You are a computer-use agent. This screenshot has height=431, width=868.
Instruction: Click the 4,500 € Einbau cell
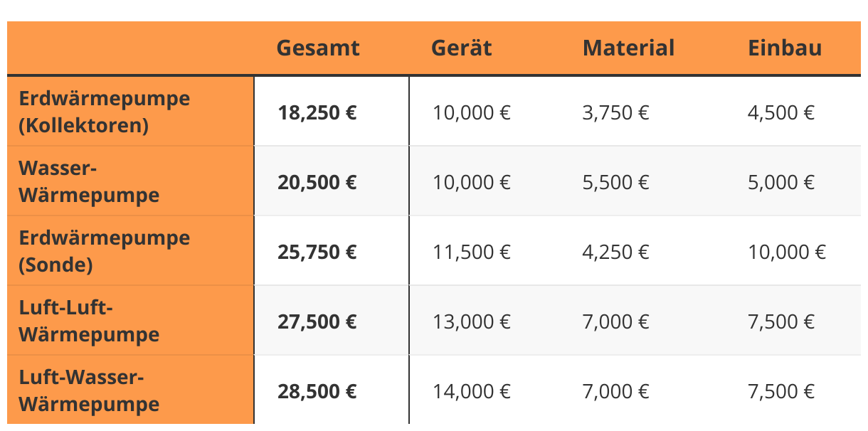(780, 112)
